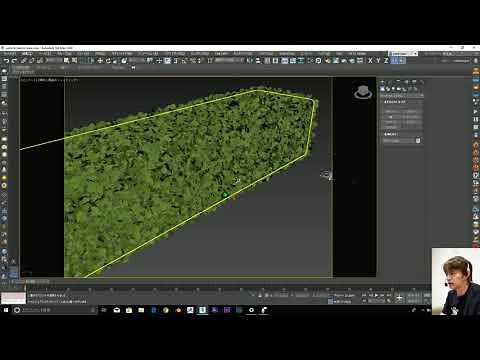Open the object subcategory dropdown in Create panel
This screenshot has width=480, height=360.
click(x=402, y=96)
